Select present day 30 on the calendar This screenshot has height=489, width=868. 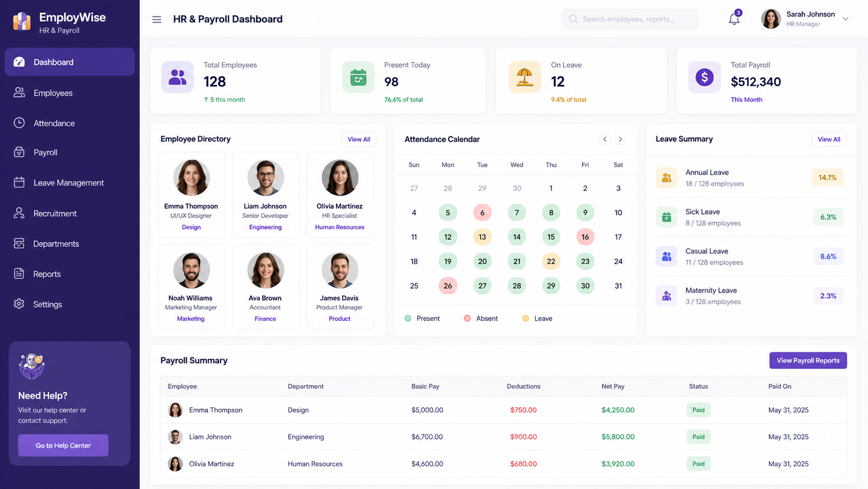(x=585, y=286)
